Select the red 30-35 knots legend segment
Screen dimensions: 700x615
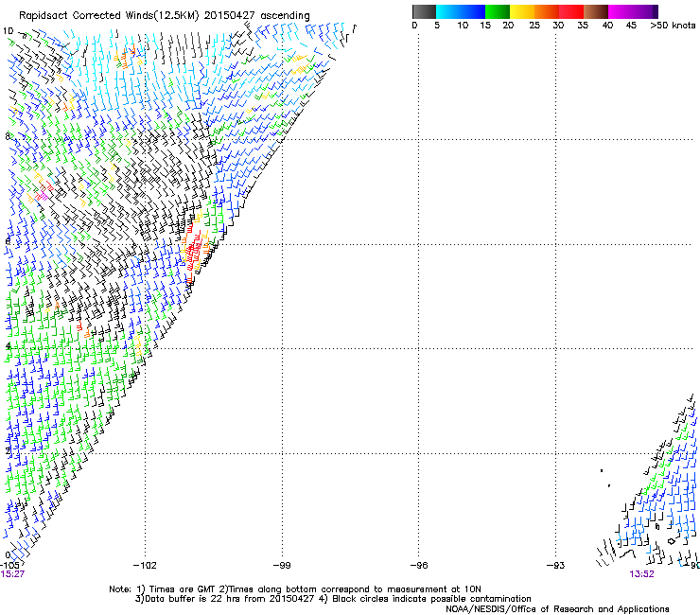coord(571,11)
